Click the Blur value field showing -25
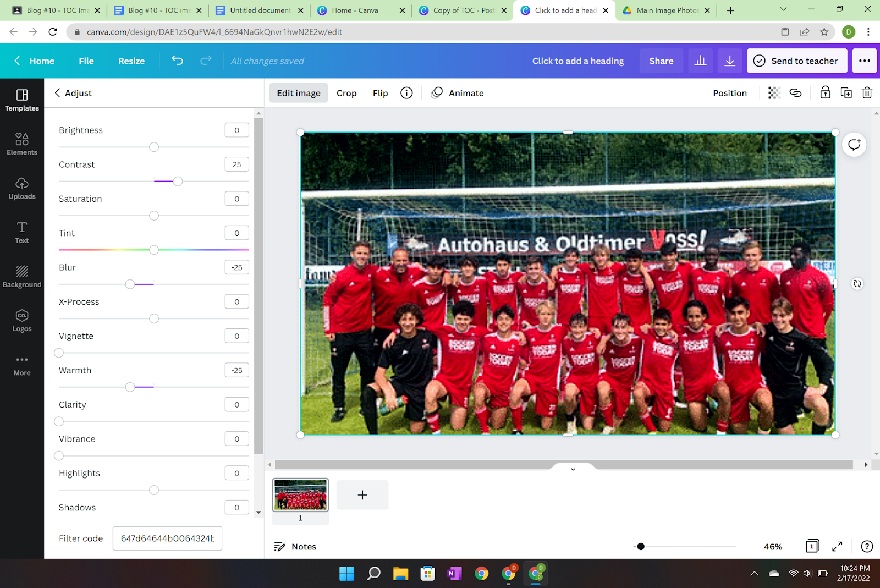 237,267
